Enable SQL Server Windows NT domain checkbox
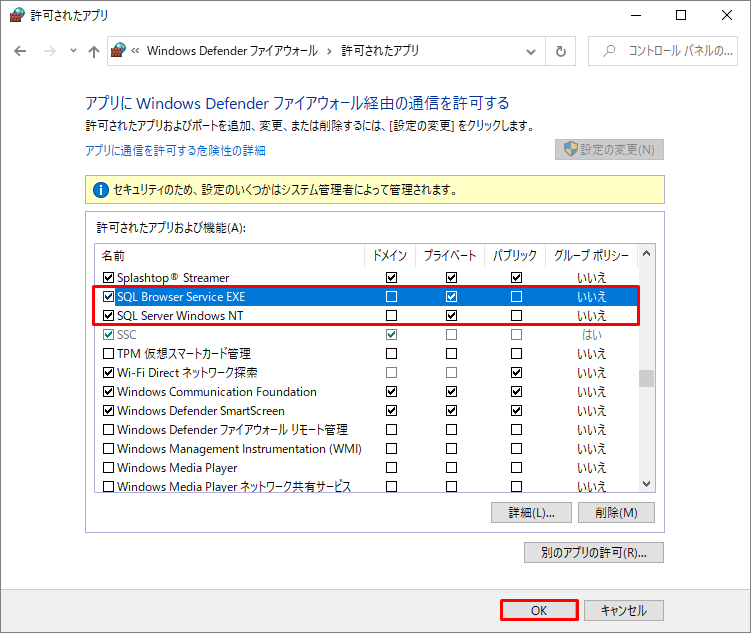This screenshot has width=751, height=633. (391, 316)
